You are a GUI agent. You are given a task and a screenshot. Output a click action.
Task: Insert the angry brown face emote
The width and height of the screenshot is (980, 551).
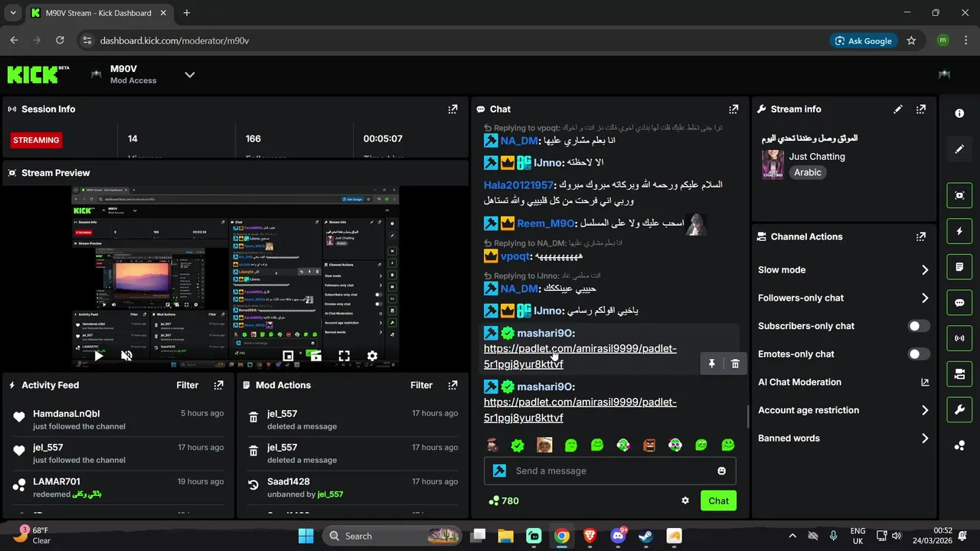click(649, 445)
